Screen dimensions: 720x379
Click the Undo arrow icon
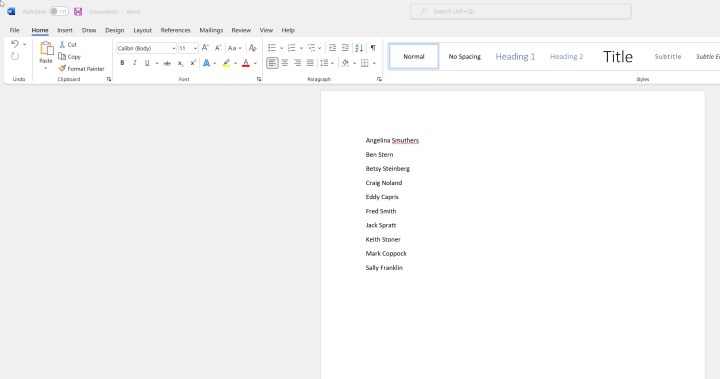15,44
